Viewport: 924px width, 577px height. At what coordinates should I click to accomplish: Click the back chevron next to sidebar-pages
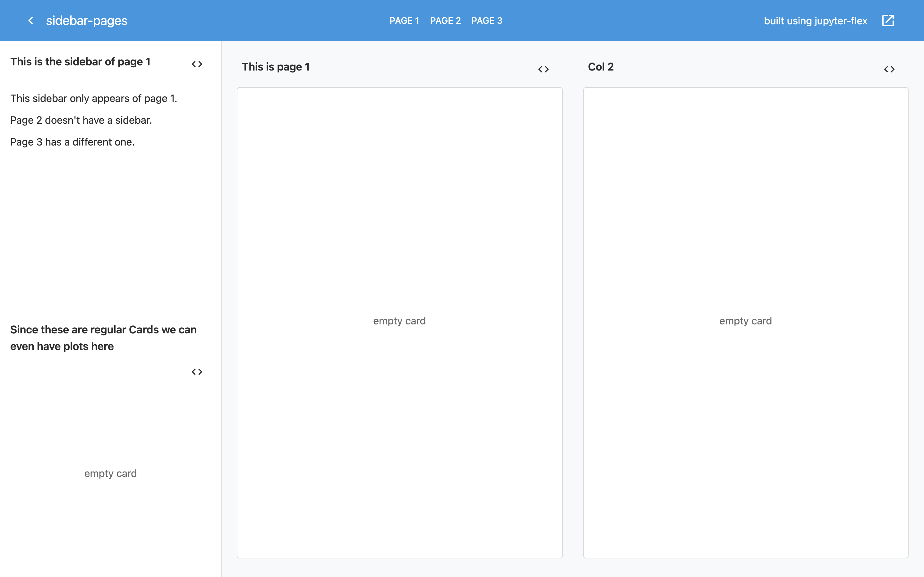click(x=31, y=21)
